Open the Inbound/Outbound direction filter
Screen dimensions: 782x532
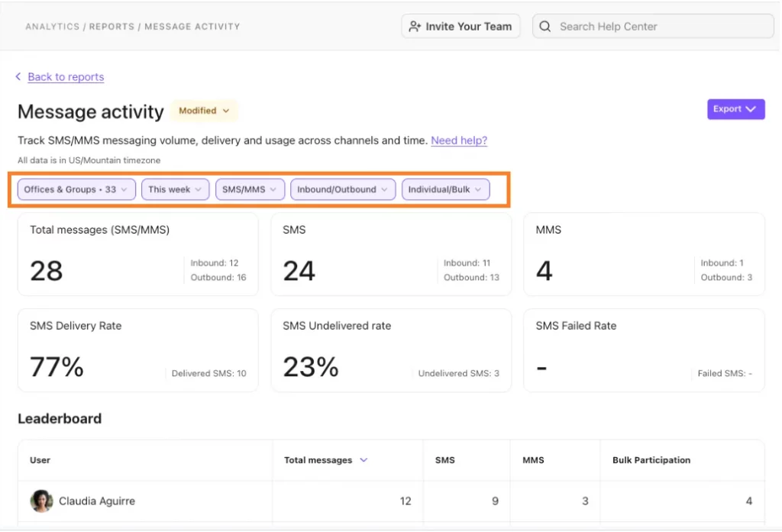tap(342, 189)
